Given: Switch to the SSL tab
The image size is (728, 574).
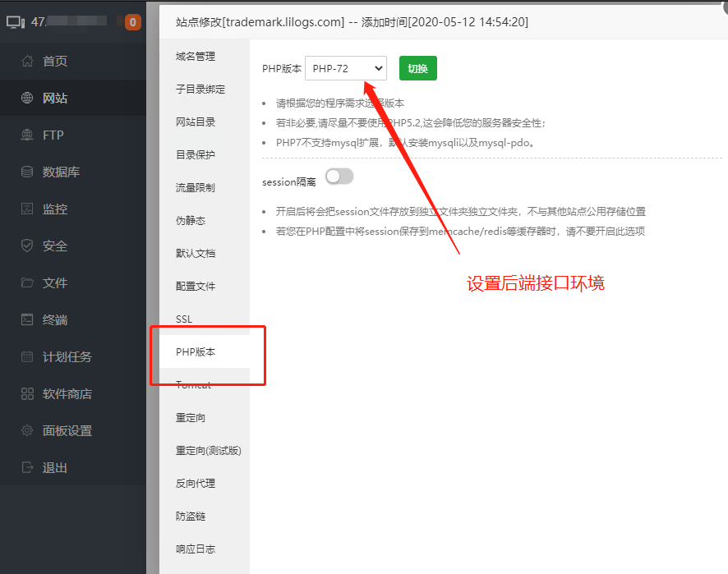Looking at the screenshot, I should tap(184, 319).
